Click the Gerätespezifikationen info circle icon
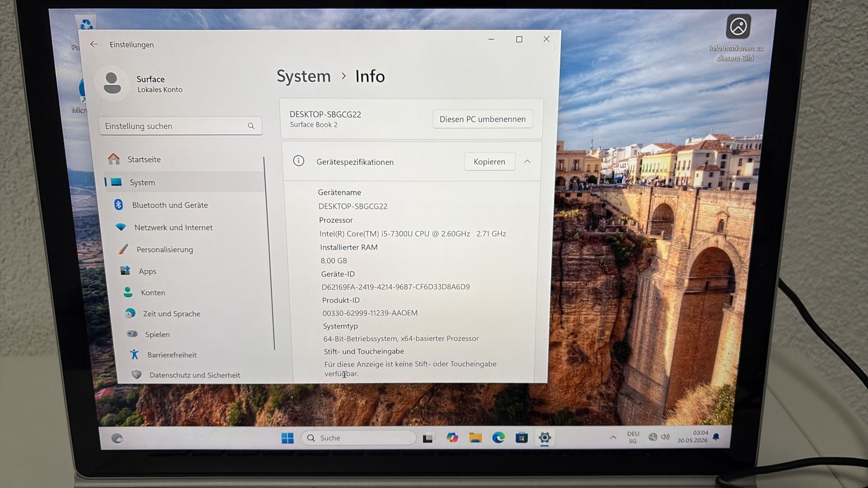The height and width of the screenshot is (488, 868). click(298, 161)
